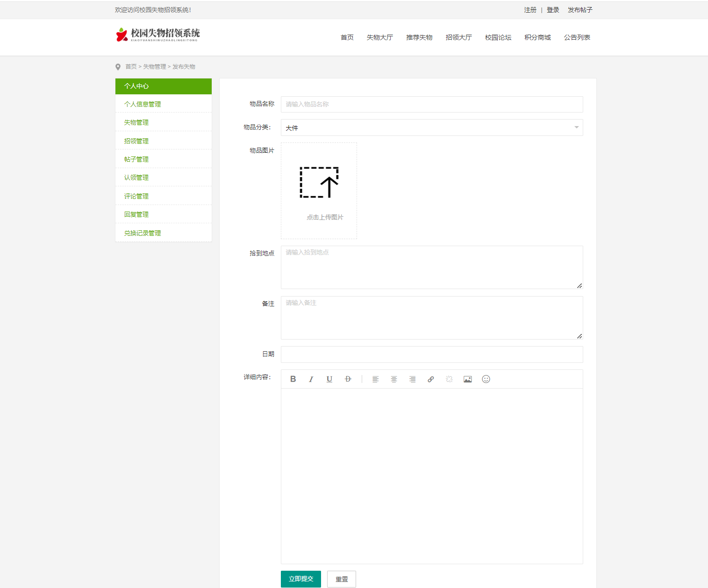Center-align the editor text
This screenshot has height=588, width=708.
coord(394,379)
